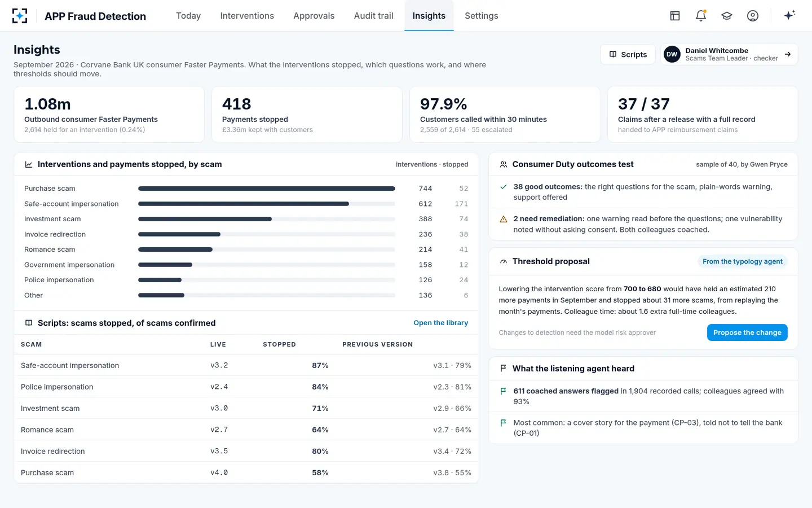
Task: Click the 37 / 37 Claims after a release card
Action: click(x=703, y=114)
